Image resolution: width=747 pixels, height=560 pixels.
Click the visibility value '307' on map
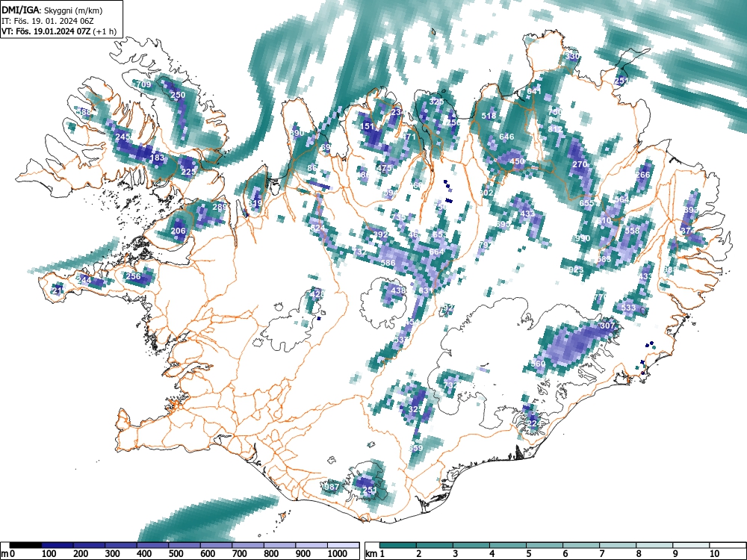[x=607, y=326]
